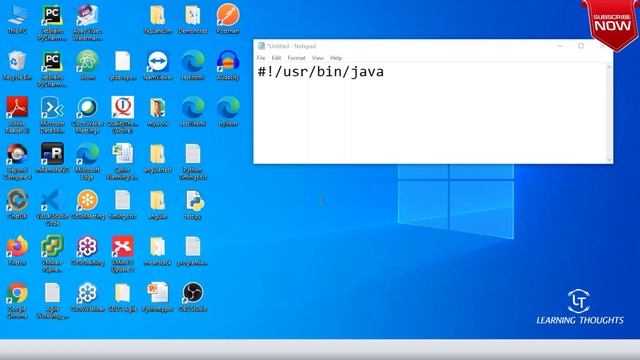Open the Microsoft Data Migration shortcut

click(52, 115)
